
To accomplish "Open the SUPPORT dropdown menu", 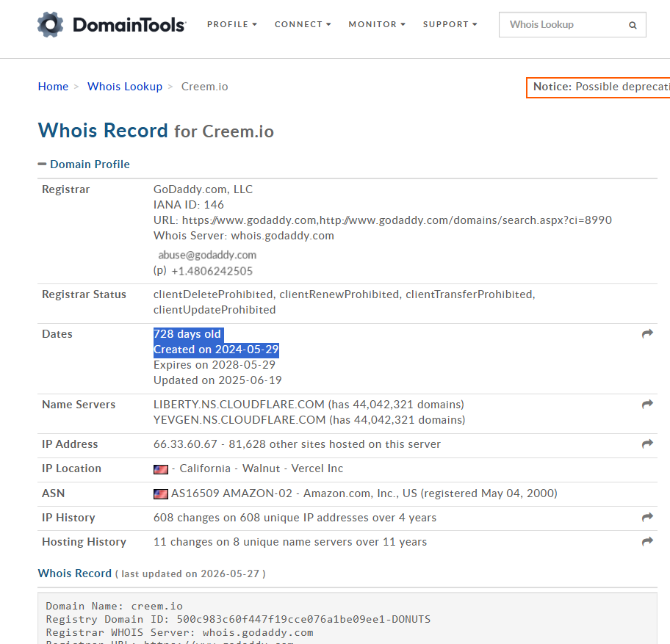I will (x=450, y=24).
